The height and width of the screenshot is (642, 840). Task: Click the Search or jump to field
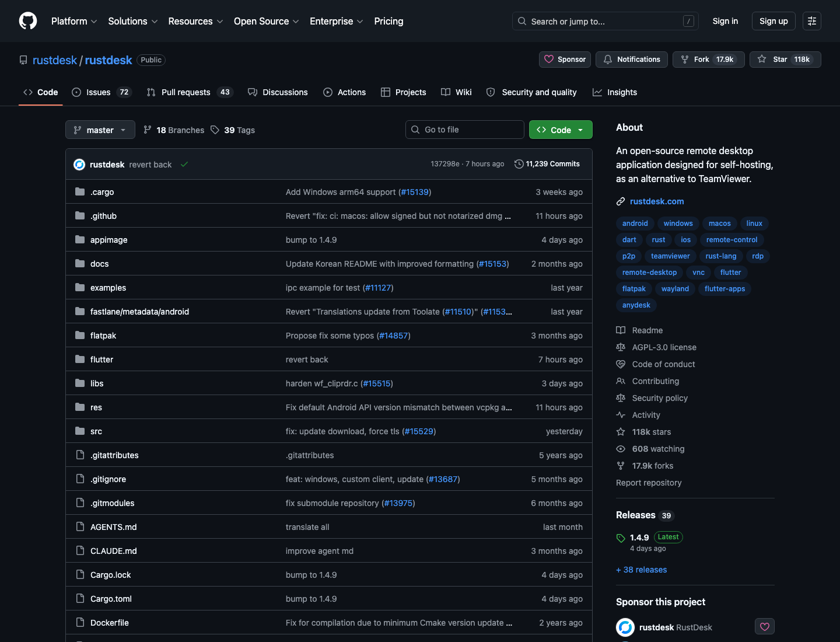[x=606, y=21]
